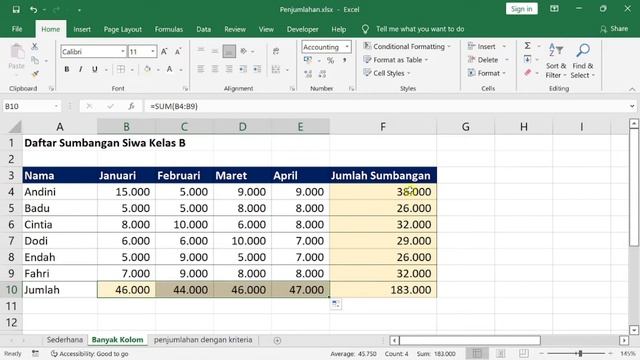Align text right

tap(229, 69)
